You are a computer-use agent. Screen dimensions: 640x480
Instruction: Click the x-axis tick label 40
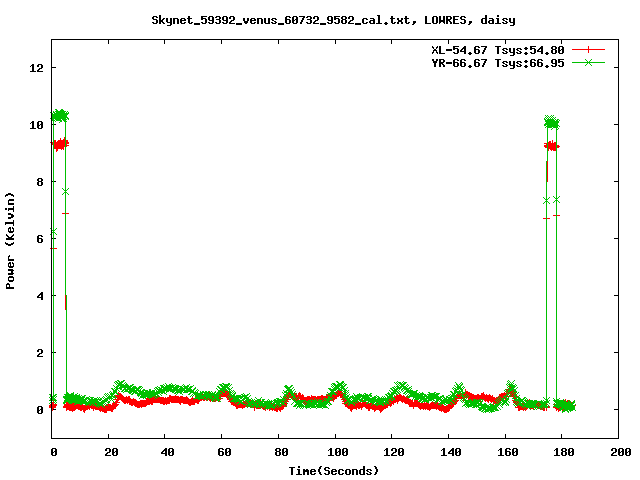coord(167,452)
